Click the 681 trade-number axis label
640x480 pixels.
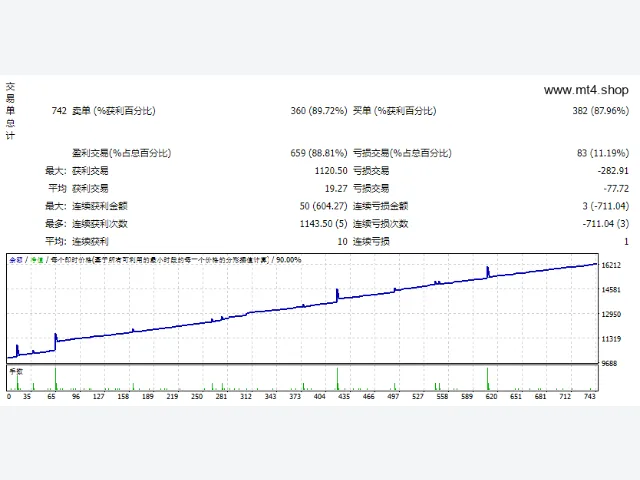click(540, 396)
